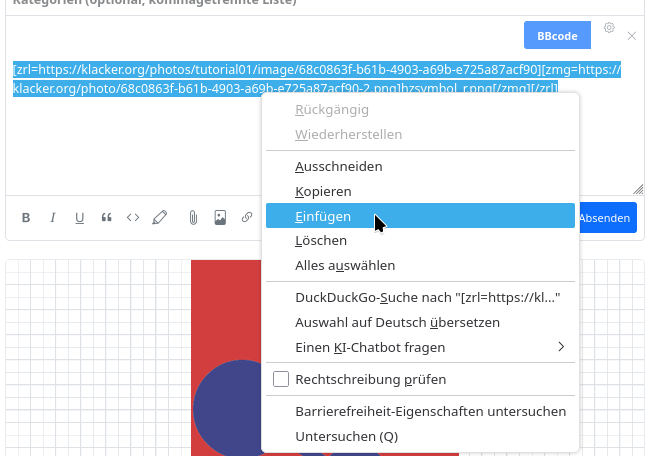Image resolution: width=651 pixels, height=456 pixels.
Task: Click the text area resize handle
Action: tap(638, 189)
